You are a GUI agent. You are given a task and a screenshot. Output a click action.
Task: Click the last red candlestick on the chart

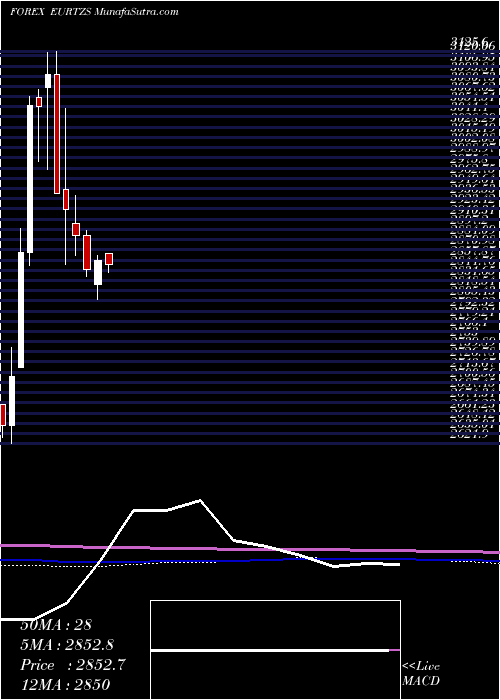point(109,259)
